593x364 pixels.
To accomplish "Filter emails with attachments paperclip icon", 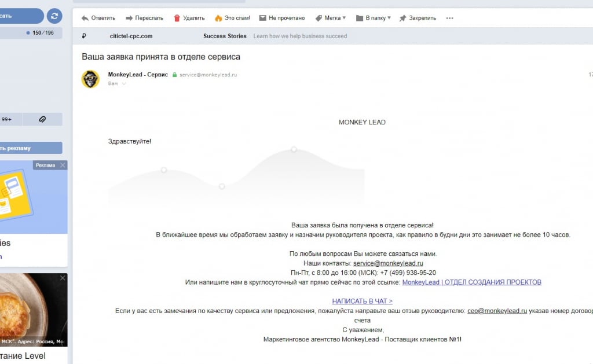I will pyautogui.click(x=42, y=119).
